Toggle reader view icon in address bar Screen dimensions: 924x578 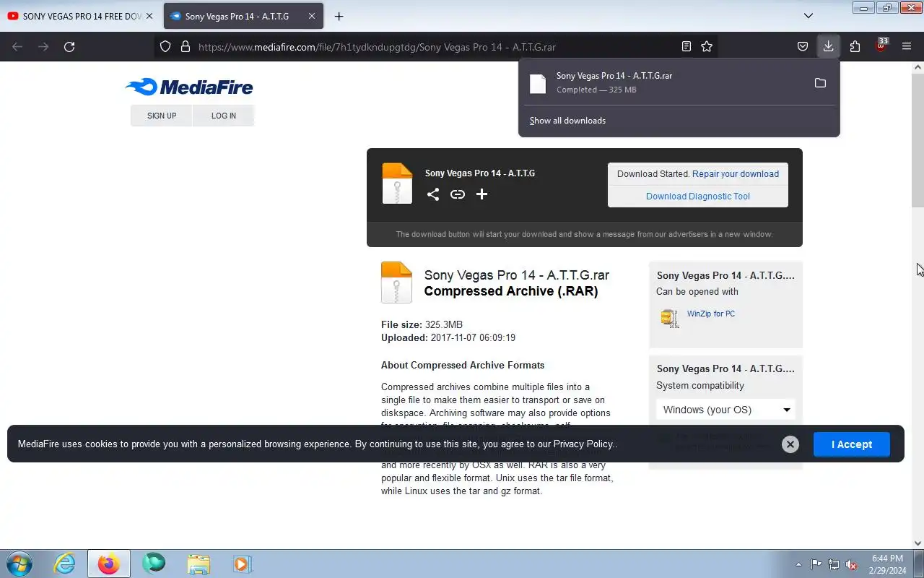click(x=687, y=46)
